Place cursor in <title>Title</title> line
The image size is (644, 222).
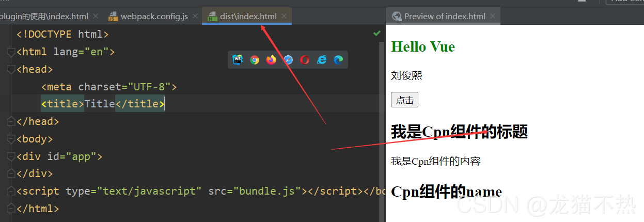pos(103,104)
